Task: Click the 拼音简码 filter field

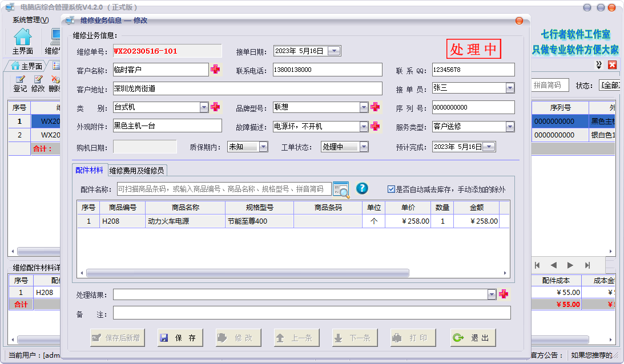Action: (551, 85)
